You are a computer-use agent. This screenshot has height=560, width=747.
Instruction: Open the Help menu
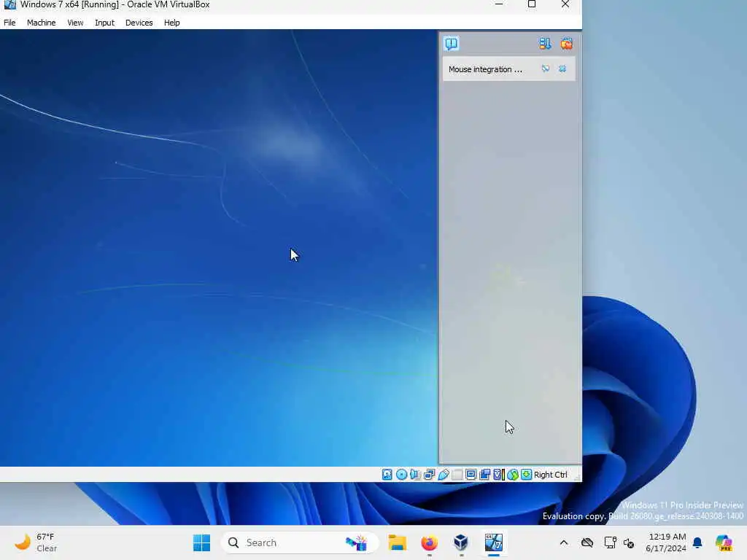tap(171, 23)
